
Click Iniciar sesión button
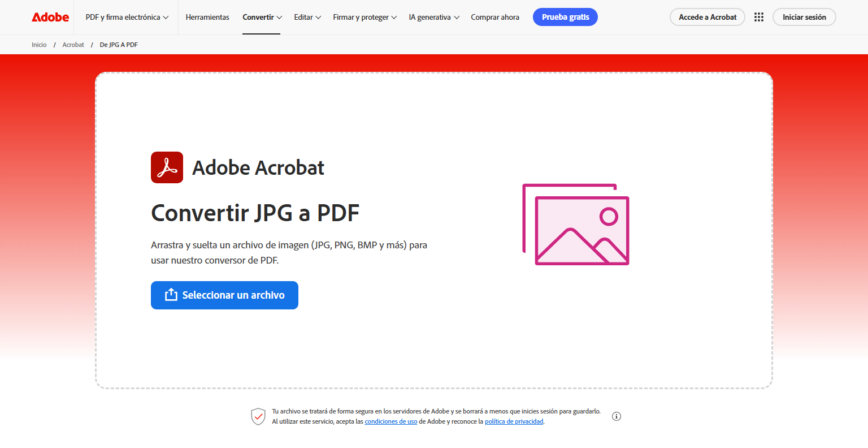(x=804, y=17)
